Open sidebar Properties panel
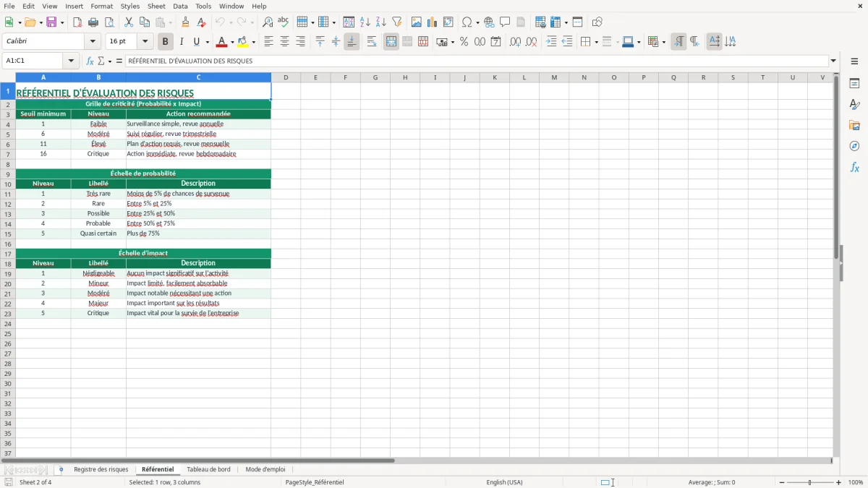Viewport: 868px width, 488px height. (854, 84)
